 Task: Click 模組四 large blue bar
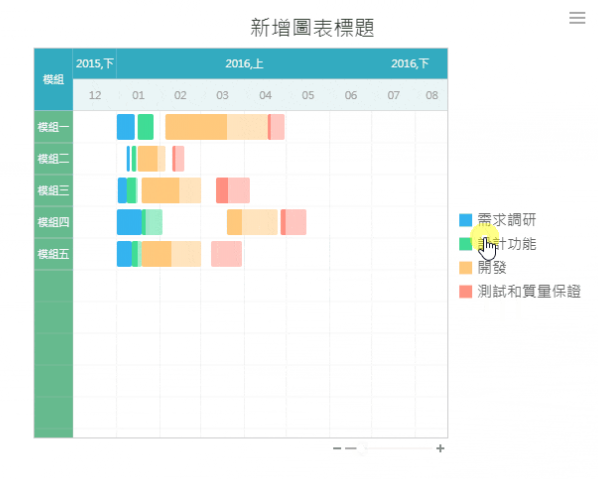[129, 222]
